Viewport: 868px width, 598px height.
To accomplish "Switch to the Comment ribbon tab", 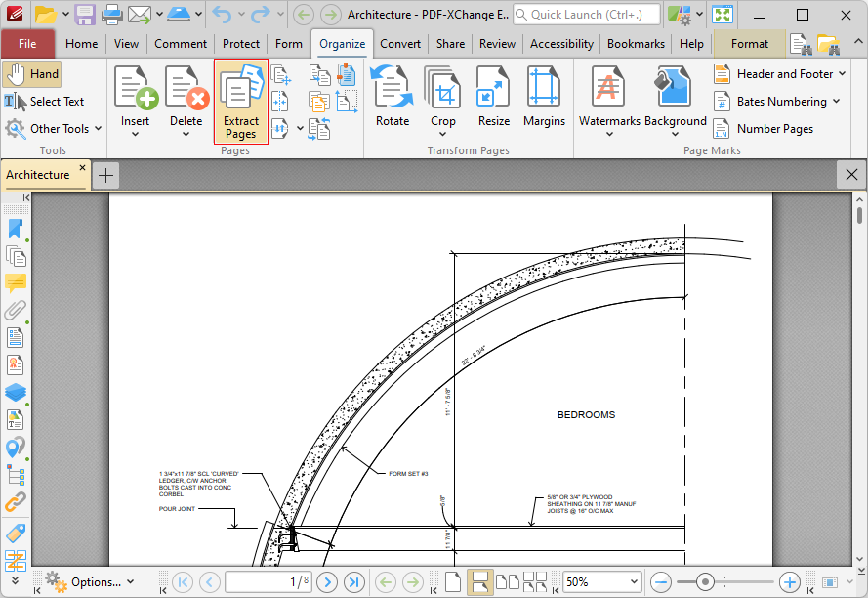I will coord(181,44).
